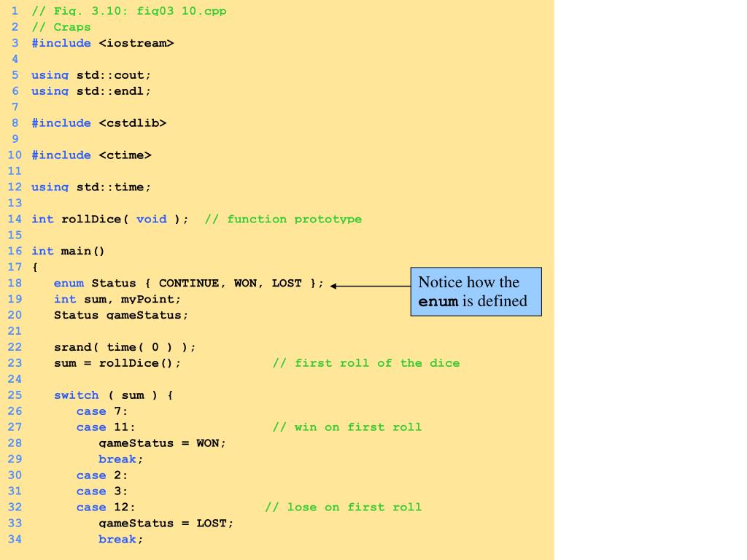This screenshot has width=747, height=560.
Task: Click '// lose on first roll' comment
Action: (x=343, y=507)
